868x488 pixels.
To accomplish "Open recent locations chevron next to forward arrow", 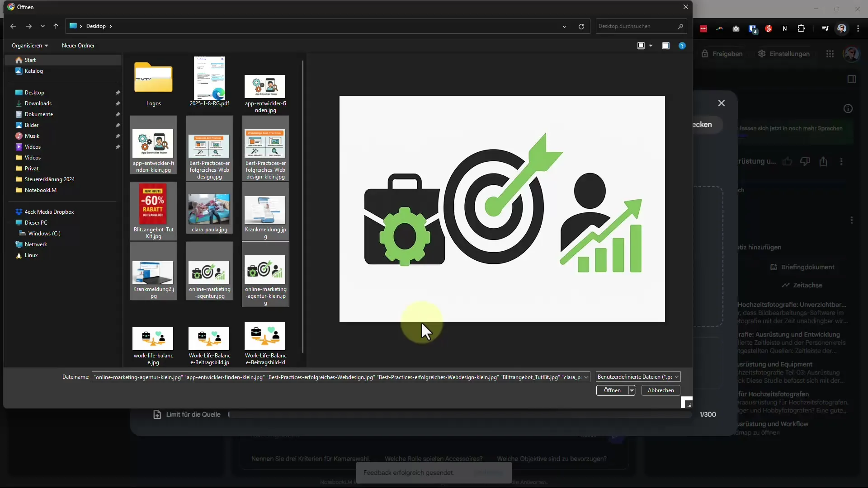I will 42,26.
